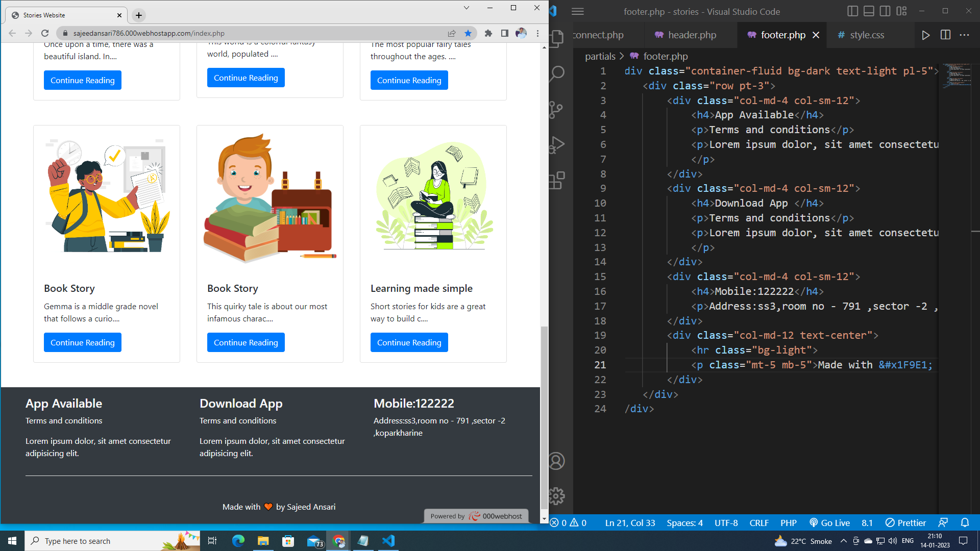
Task: Bookmark the page with Chrome's star icon
Action: (468, 33)
